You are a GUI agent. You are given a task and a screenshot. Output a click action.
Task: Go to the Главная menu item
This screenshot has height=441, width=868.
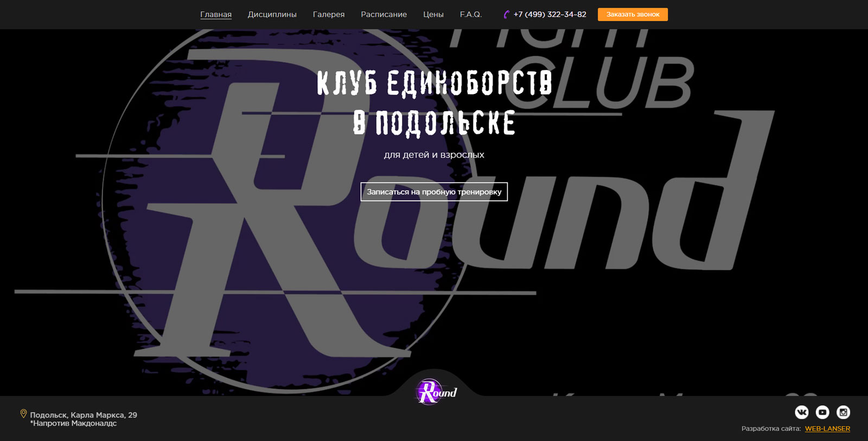point(216,15)
